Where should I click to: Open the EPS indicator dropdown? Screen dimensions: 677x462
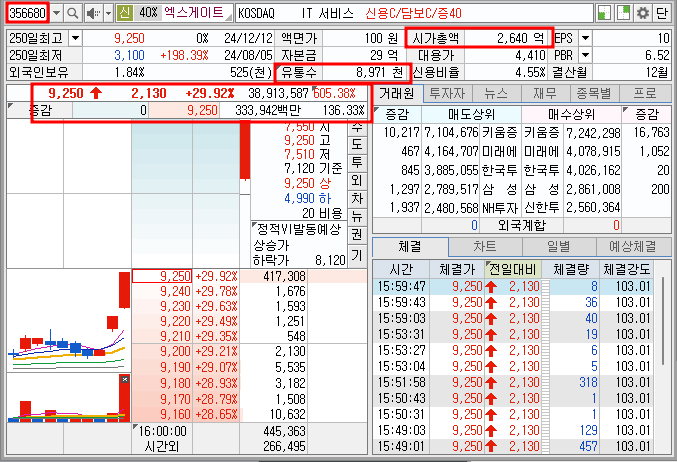click(585, 38)
